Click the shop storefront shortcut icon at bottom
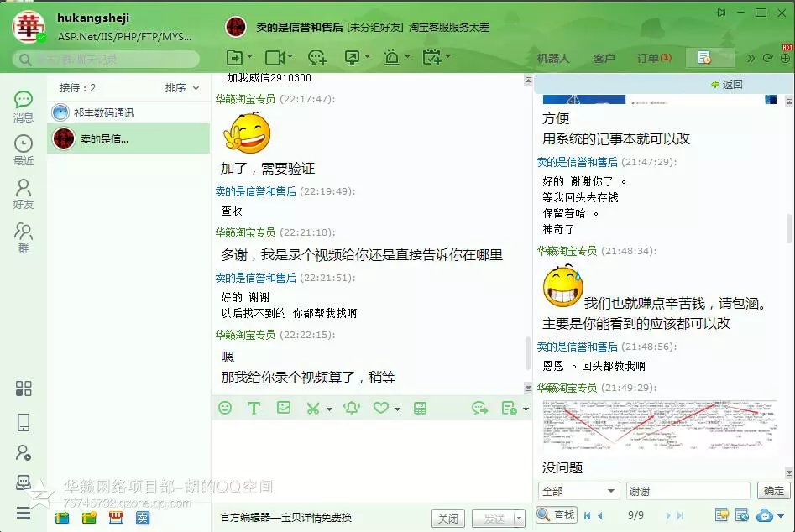Image resolution: width=795 pixels, height=532 pixels. (116, 517)
